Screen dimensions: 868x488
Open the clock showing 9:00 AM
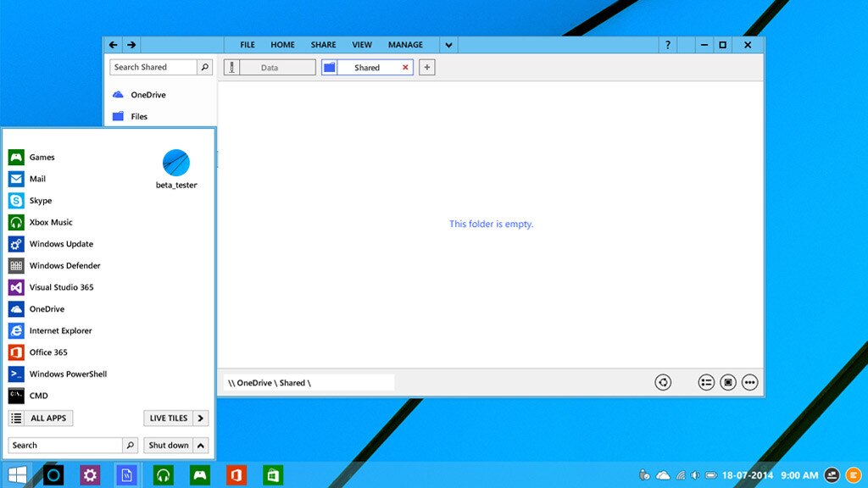pyautogui.click(x=799, y=475)
